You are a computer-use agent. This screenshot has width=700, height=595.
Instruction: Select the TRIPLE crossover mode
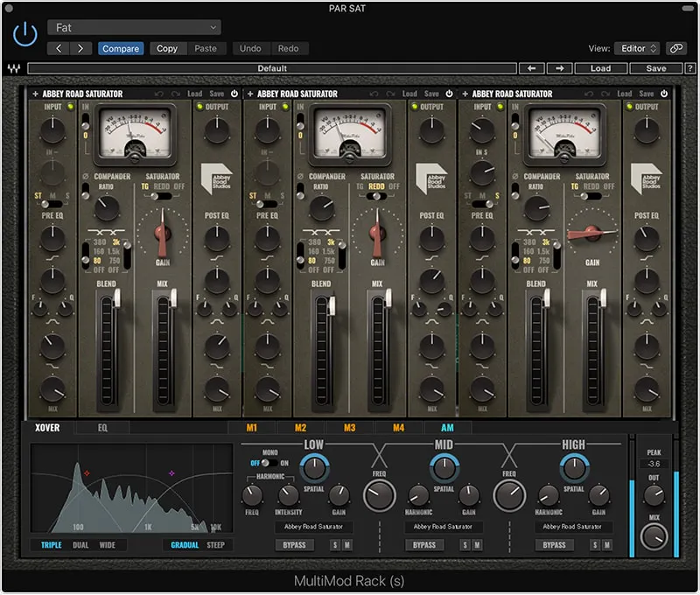52,545
